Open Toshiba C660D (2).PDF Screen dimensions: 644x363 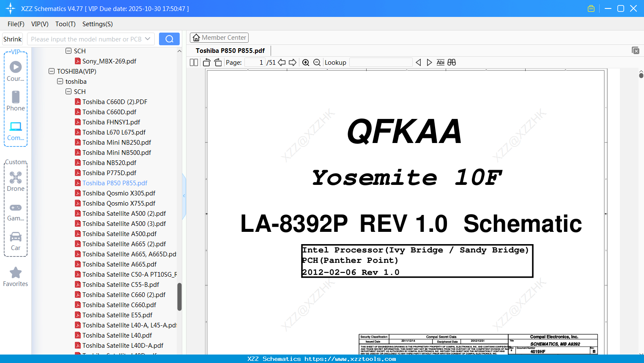[x=115, y=102]
